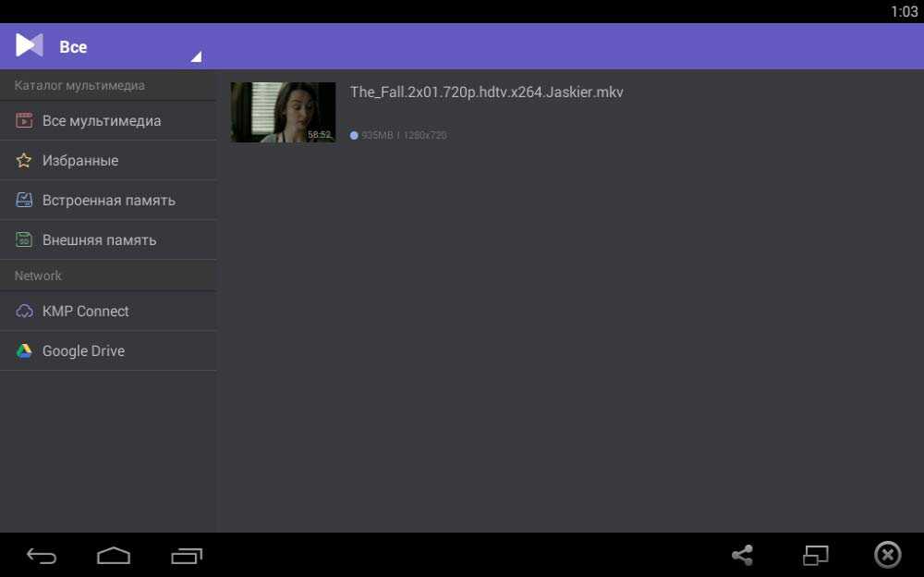Viewport: 924px width, 577px height.
Task: Click the 'Все мультимедиа' film icon
Action: click(24, 120)
